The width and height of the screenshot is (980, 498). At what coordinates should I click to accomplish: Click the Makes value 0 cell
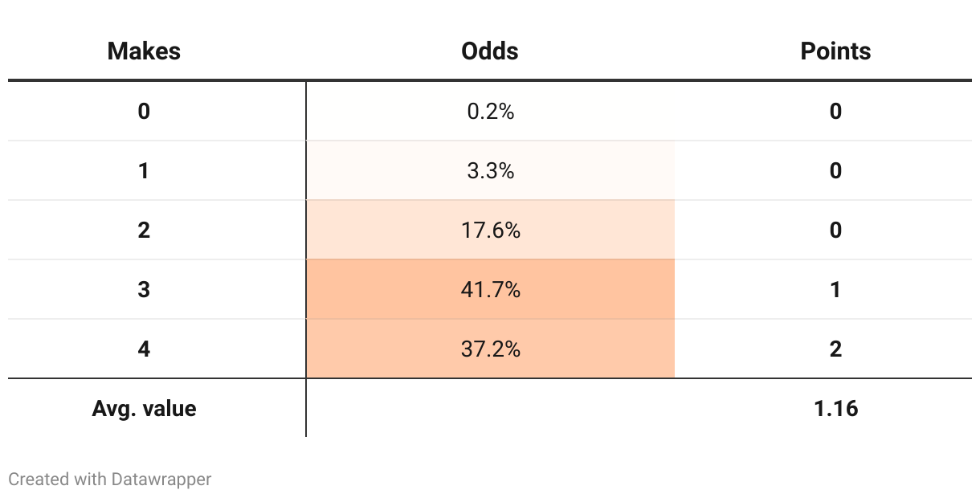[144, 111]
